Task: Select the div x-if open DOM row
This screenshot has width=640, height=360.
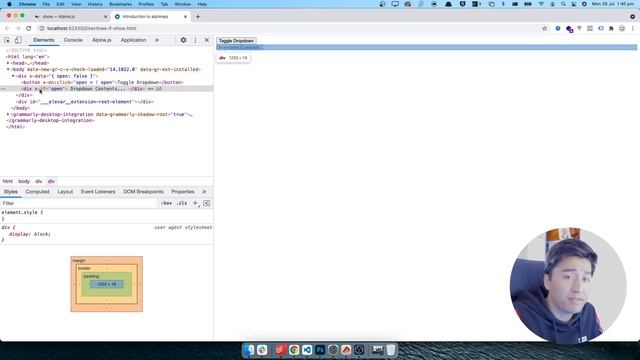Action: click(107, 89)
